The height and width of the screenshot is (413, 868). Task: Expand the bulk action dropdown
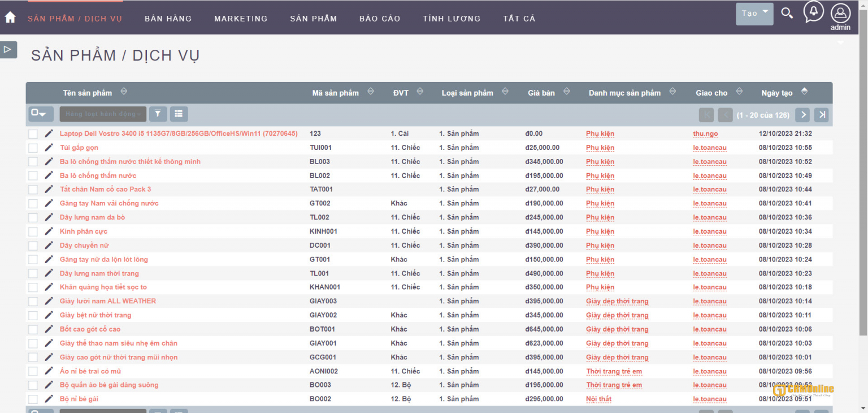[x=103, y=114]
